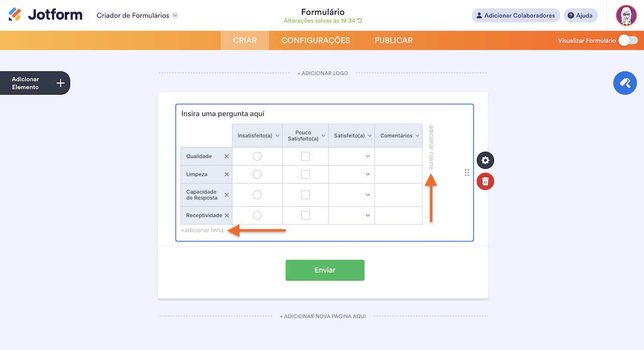Image resolution: width=644 pixels, height=350 pixels.
Task: Open Qualidade row Satisfeito(a) dropdown
Action: pos(351,156)
